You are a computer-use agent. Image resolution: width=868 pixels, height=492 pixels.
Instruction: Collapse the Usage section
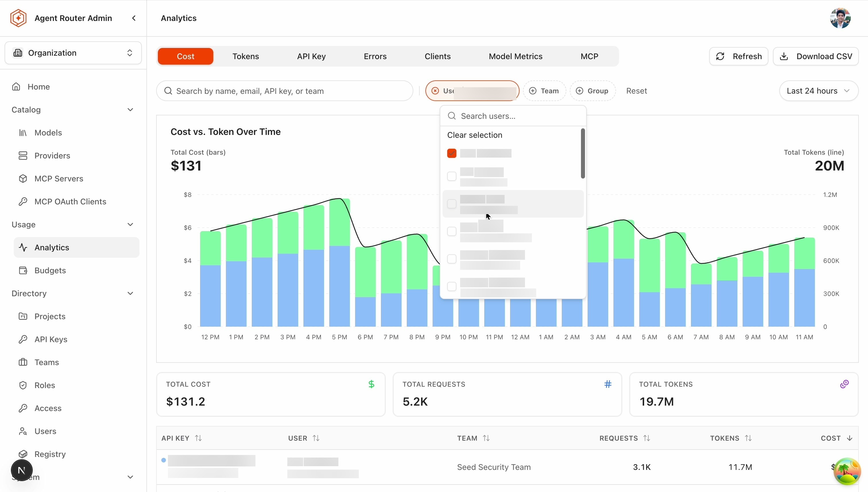pyautogui.click(x=130, y=224)
